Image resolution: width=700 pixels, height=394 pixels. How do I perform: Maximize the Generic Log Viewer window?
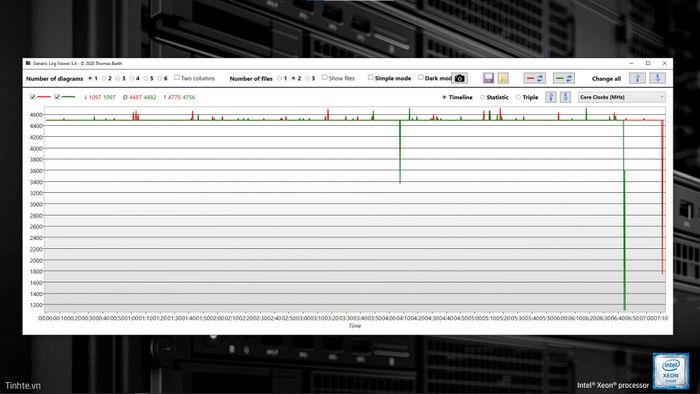(x=648, y=63)
